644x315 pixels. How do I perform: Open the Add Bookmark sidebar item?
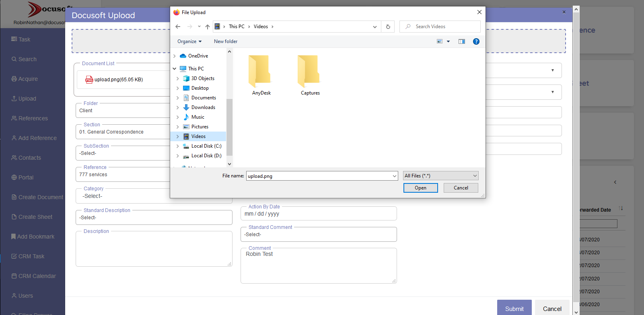[x=32, y=237]
